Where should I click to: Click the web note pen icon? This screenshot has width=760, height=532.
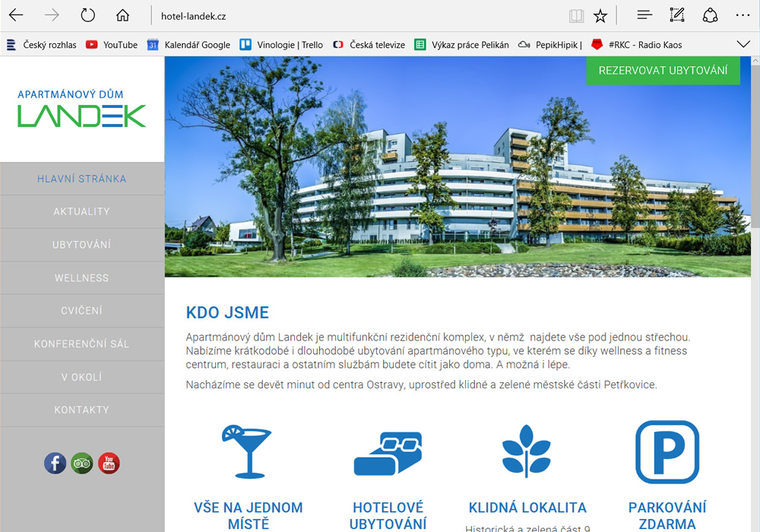[676, 15]
